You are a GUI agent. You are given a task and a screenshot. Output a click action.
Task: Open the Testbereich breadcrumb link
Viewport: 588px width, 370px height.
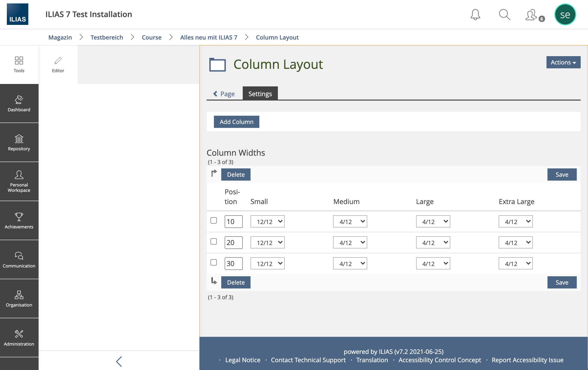click(107, 37)
